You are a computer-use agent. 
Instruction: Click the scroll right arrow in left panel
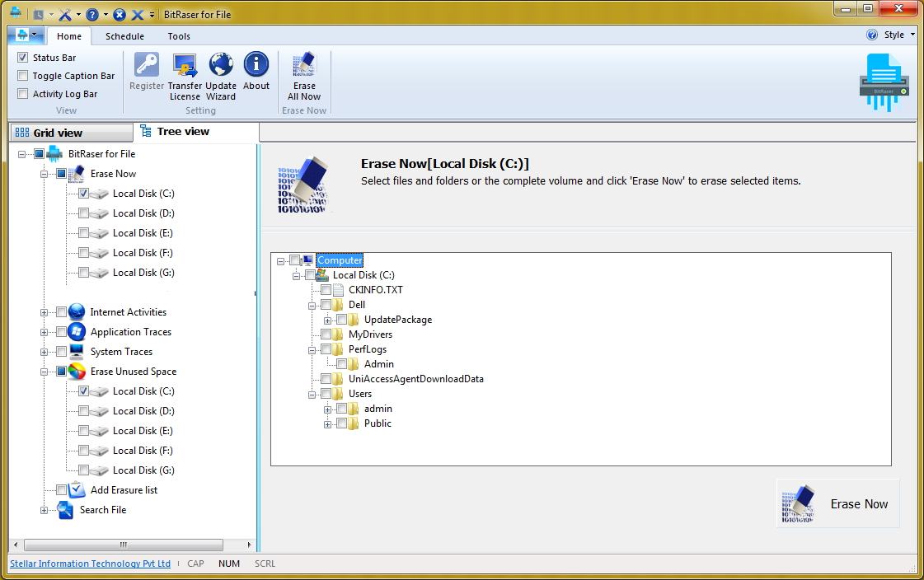pyautogui.click(x=249, y=545)
